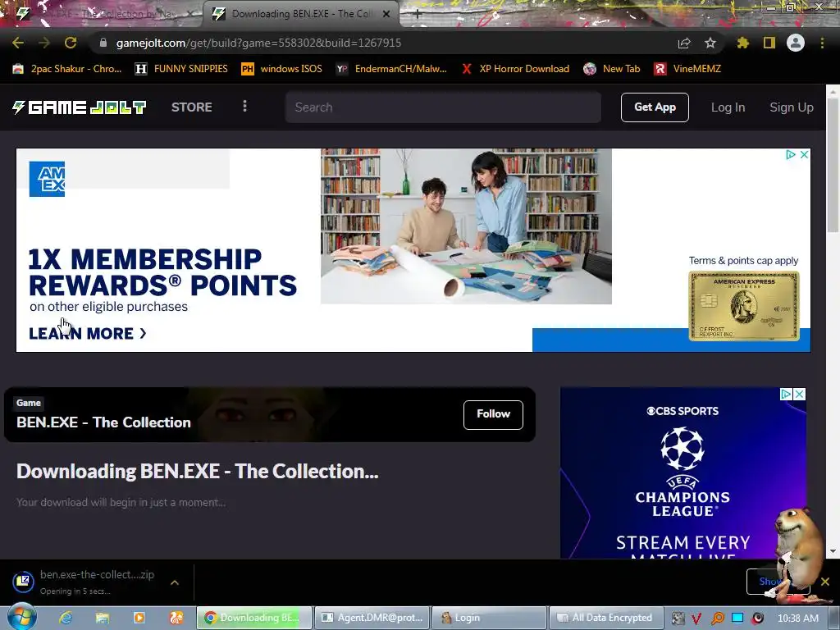The image size is (840, 630).
Task: Open the ben.exe-the-collect....zip download item
Action: coord(84,582)
